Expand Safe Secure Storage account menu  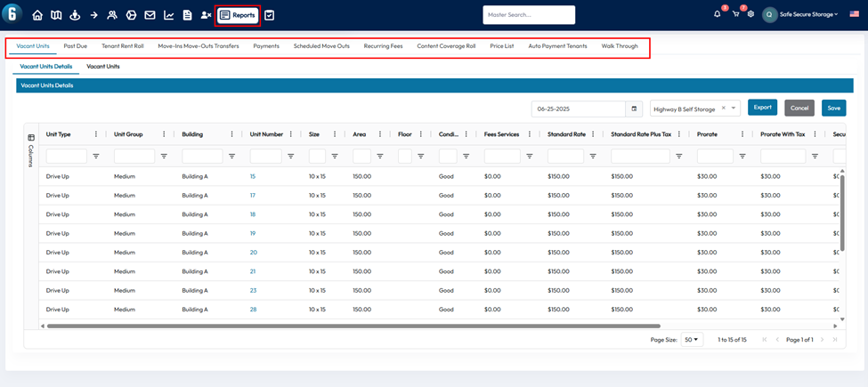click(x=807, y=14)
